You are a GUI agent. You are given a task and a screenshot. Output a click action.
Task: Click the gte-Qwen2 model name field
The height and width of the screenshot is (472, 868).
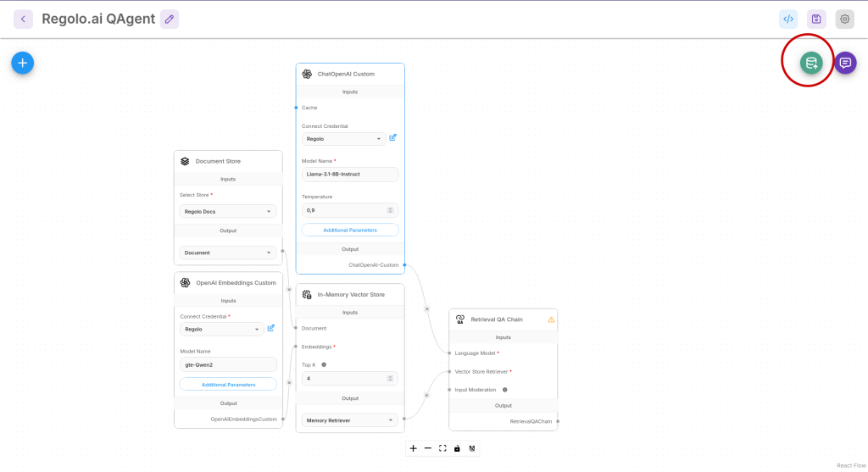pyautogui.click(x=228, y=364)
